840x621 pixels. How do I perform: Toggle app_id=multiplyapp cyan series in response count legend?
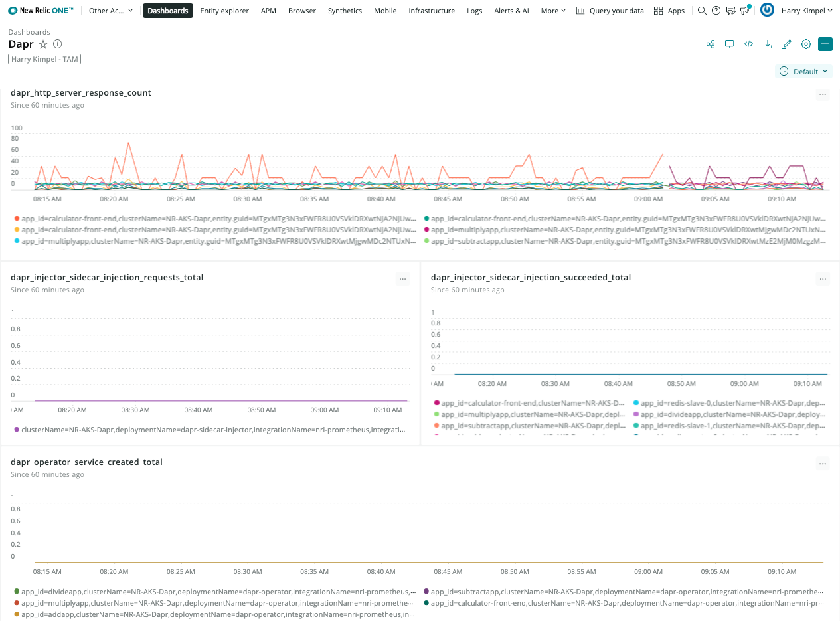pos(215,241)
